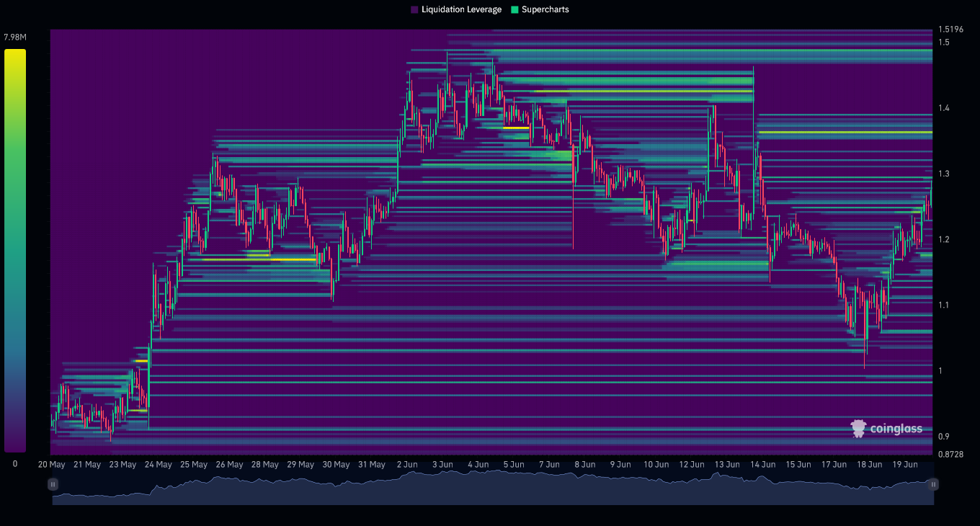Click the 7.98M maximum scale label
This screenshot has width=980, height=526.
tap(15, 37)
